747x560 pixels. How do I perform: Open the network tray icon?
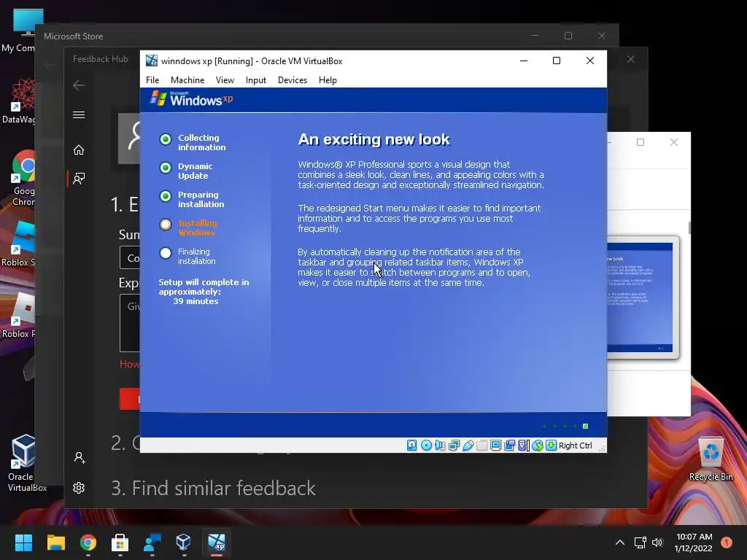pyautogui.click(x=640, y=542)
